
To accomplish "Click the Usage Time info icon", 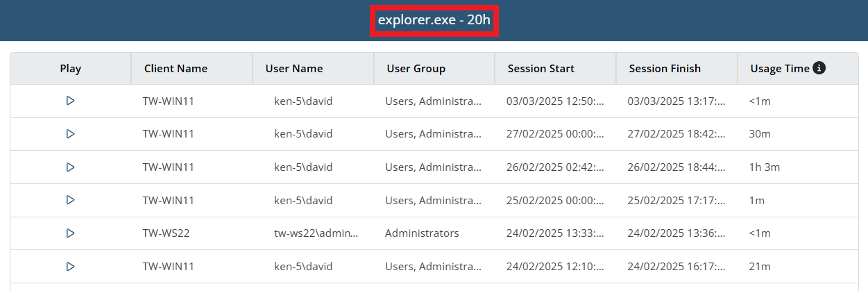I will [x=819, y=68].
